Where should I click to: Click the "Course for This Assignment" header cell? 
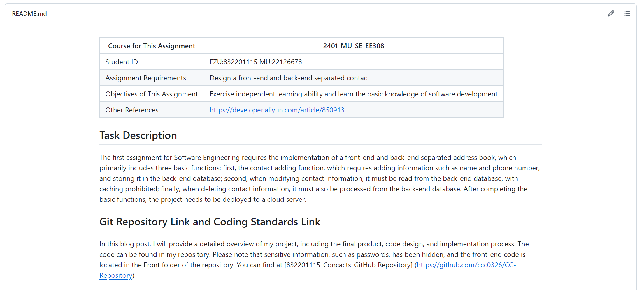pos(152,46)
